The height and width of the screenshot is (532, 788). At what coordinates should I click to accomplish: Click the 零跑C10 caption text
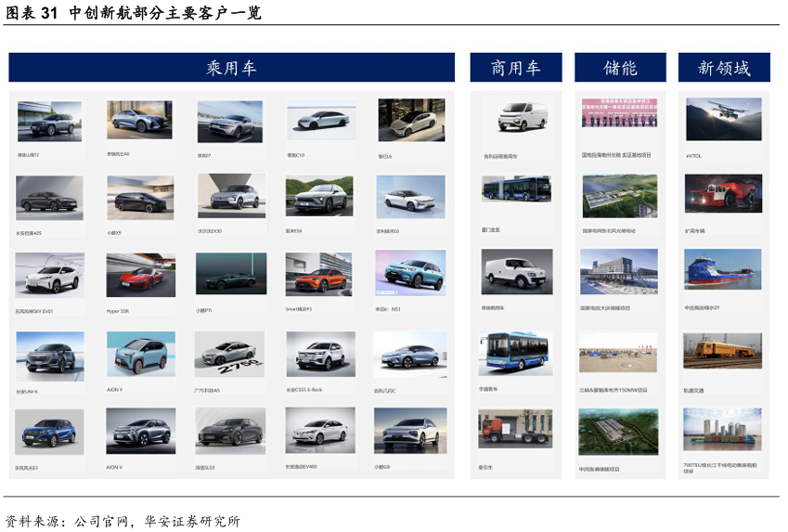tap(295, 155)
